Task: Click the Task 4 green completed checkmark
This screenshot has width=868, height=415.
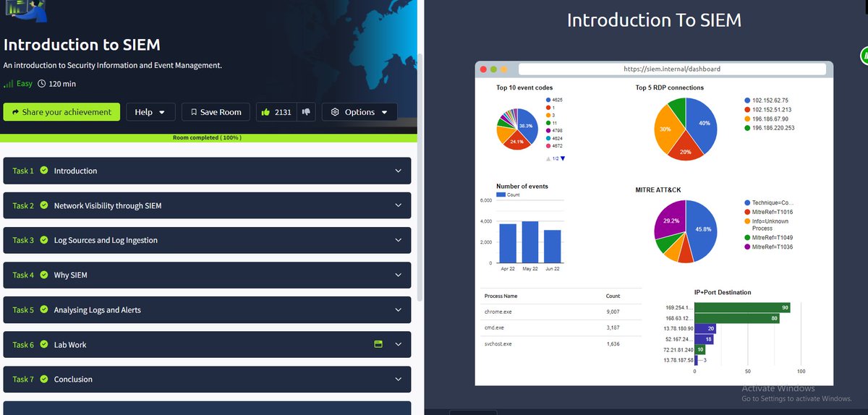Action: [x=44, y=275]
